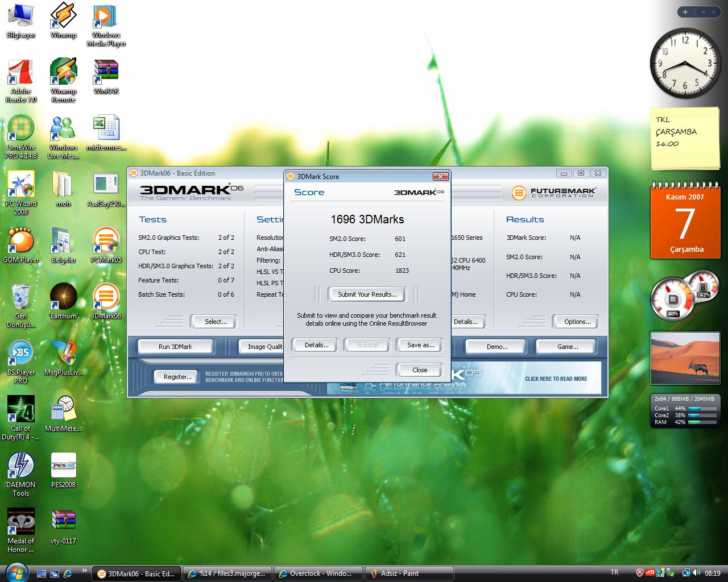Select the AsalSay250 desktop icon

106,189
